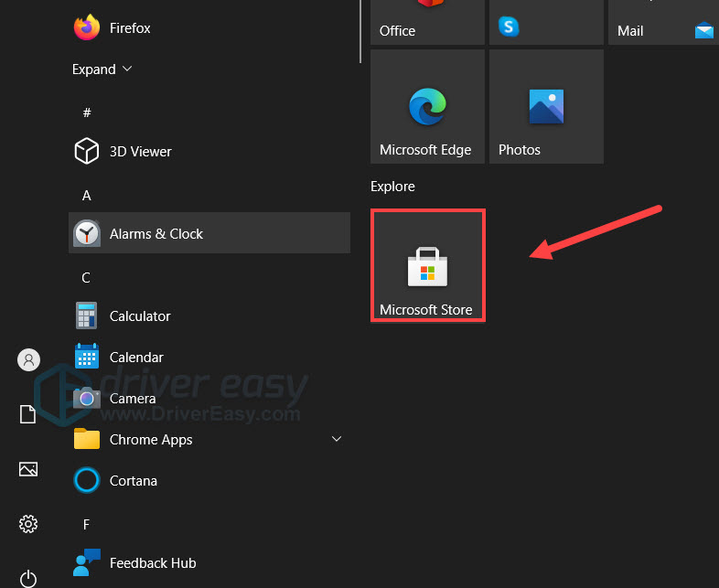Screen dimensions: 719x588
Task: Jump to letter A section header
Action: coord(87,196)
